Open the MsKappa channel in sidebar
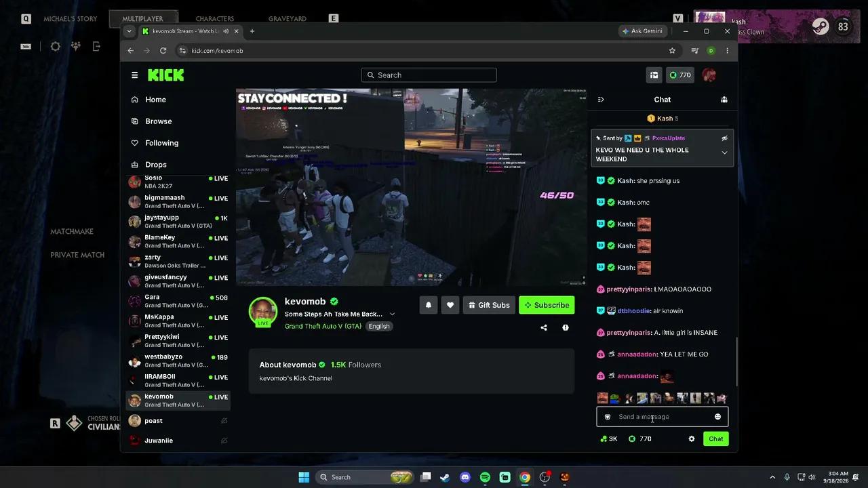 178,321
